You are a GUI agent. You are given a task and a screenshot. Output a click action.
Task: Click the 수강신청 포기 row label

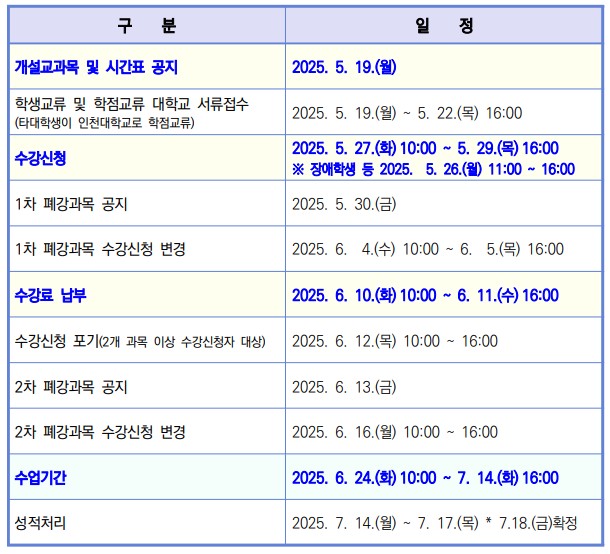(140, 341)
